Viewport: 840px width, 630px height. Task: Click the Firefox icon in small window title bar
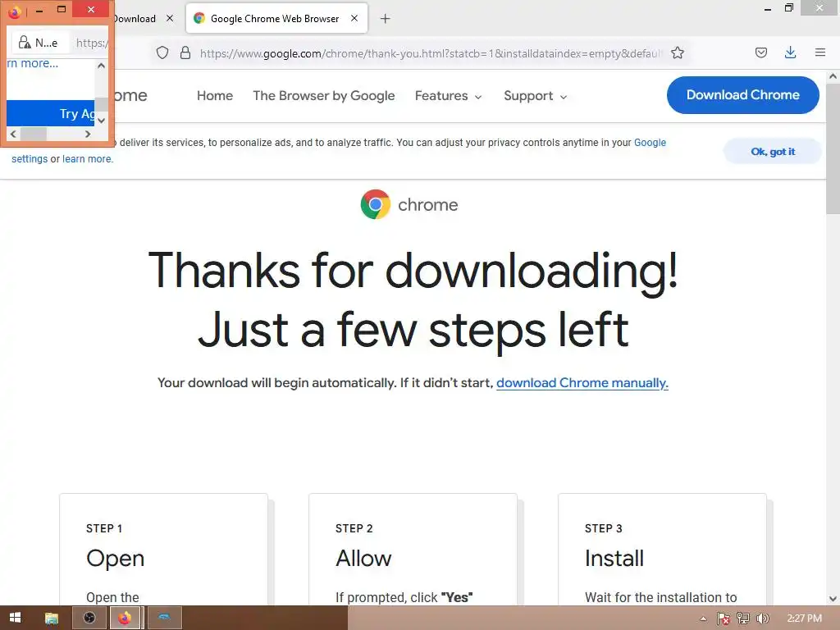tap(15, 11)
